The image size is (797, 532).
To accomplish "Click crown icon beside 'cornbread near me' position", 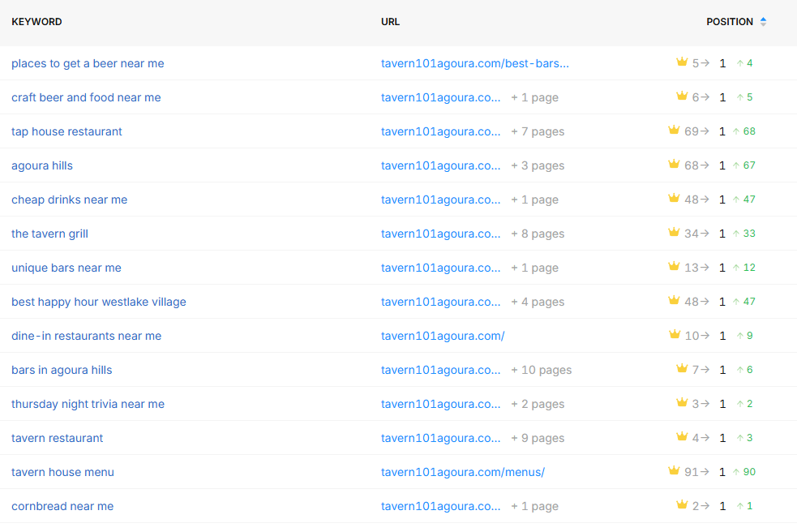I will coord(682,505).
